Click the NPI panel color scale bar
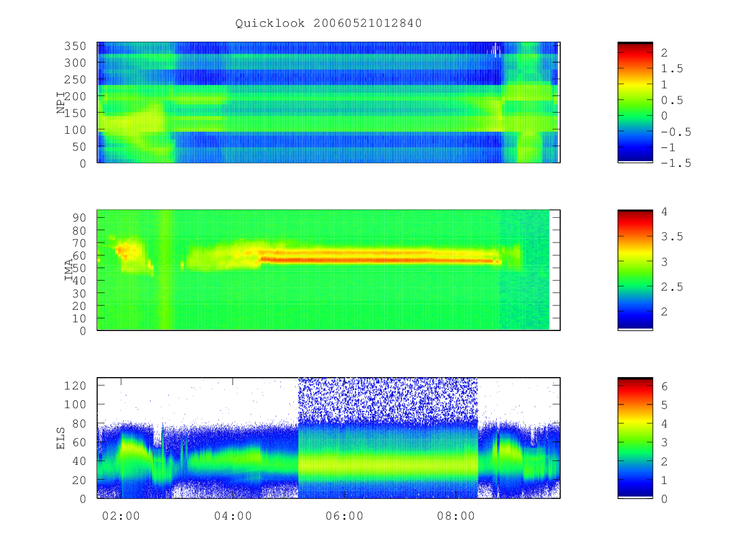Viewport: 747px width, 560px height. pos(635,103)
